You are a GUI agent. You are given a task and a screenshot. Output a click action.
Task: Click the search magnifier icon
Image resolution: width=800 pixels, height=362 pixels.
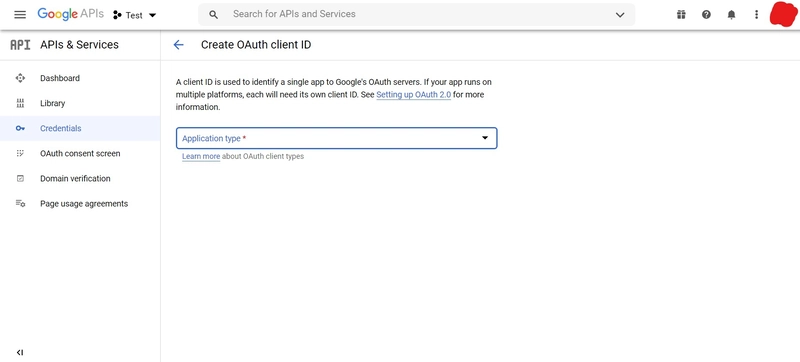pyautogui.click(x=214, y=15)
